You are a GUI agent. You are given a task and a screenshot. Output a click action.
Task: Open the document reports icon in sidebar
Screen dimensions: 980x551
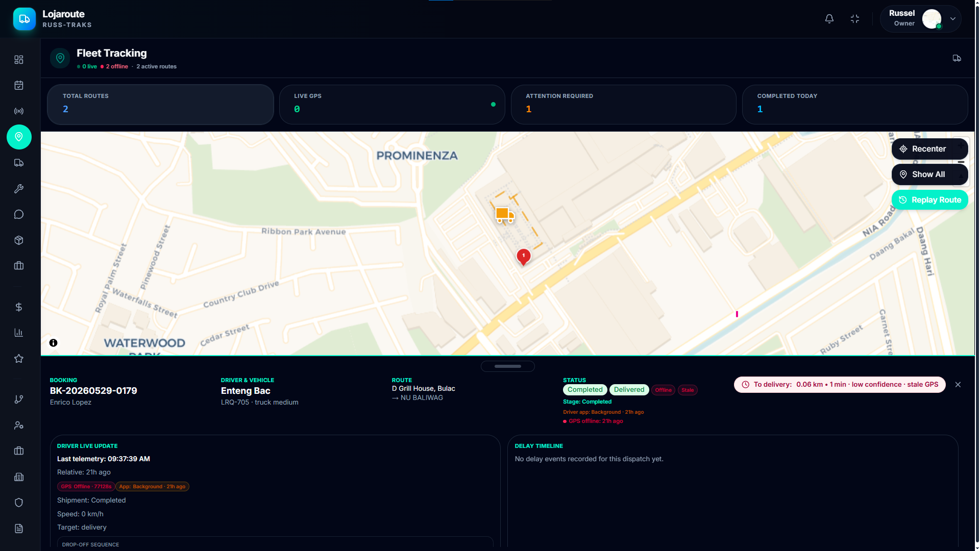coord(19,529)
